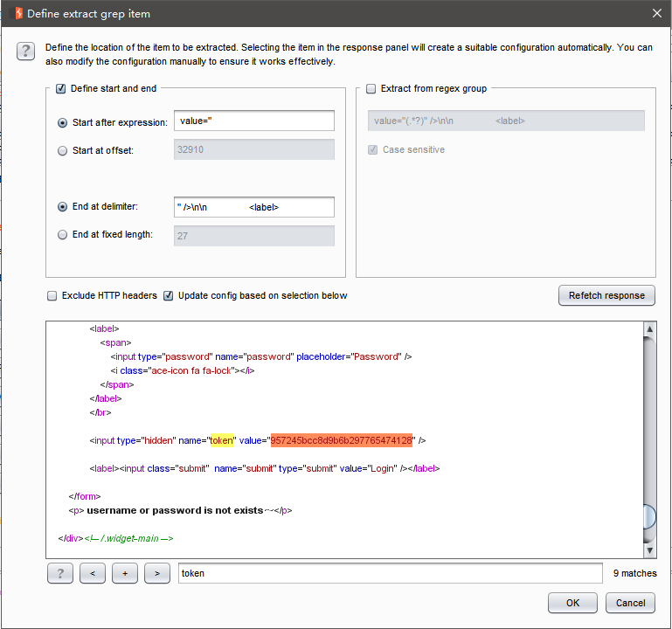This screenshot has width=672, height=629.
Task: Click the Refetch response button
Action: pos(606,295)
